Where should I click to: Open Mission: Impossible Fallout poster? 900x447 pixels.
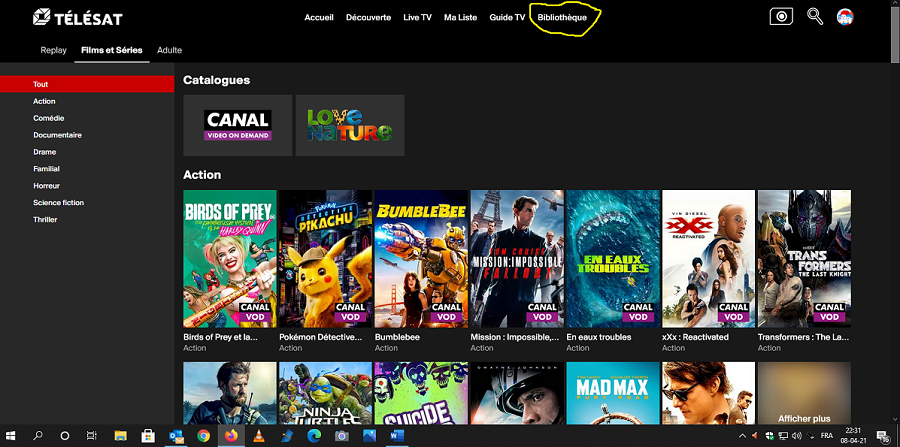point(517,259)
